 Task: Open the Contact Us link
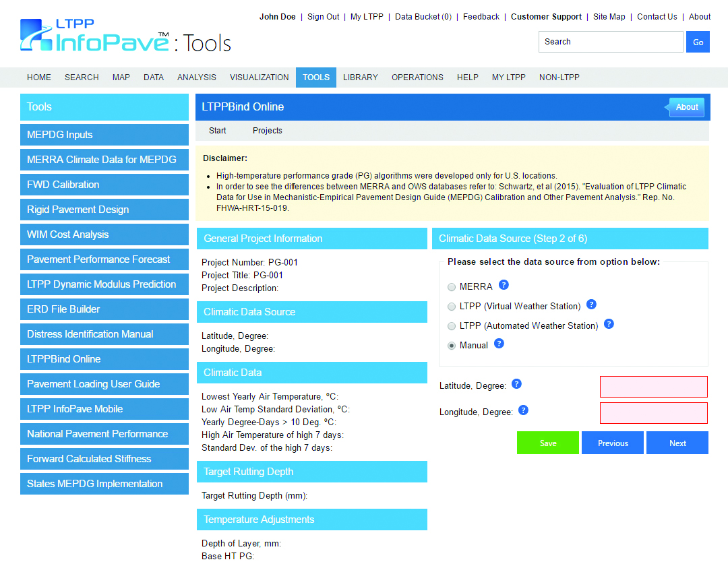pos(657,17)
